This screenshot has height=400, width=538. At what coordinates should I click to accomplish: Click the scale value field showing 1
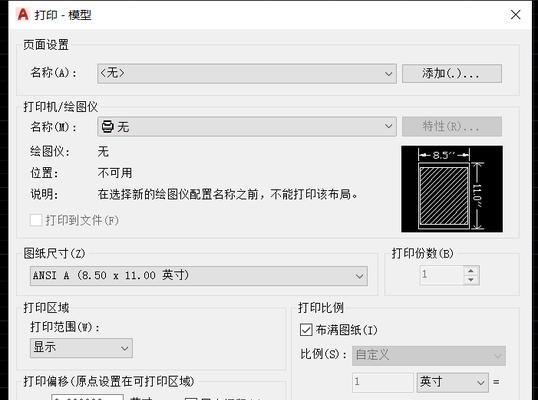click(x=383, y=382)
